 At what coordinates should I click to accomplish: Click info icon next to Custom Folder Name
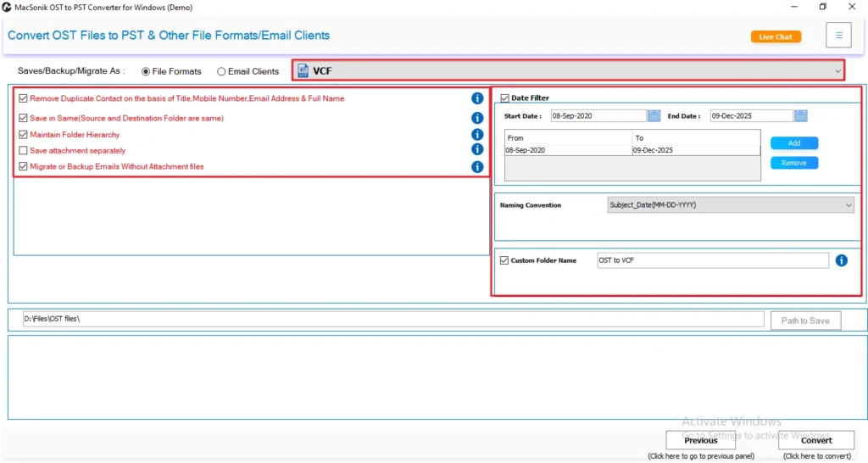coord(841,260)
